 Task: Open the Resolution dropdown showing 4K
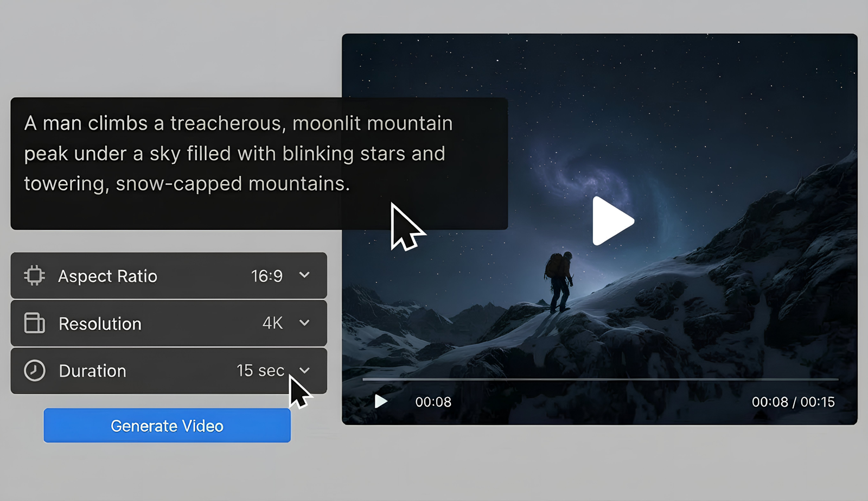point(169,323)
